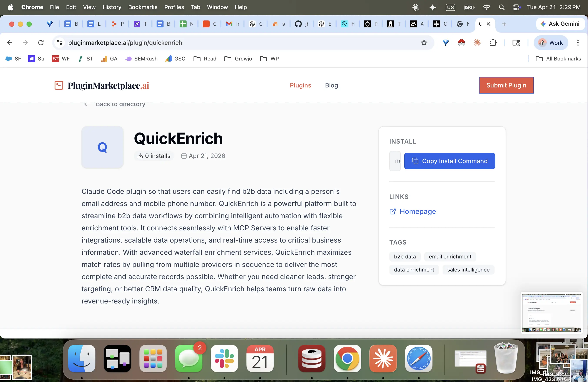The image size is (588, 382).
Task: Open the History menu
Action: click(x=112, y=7)
